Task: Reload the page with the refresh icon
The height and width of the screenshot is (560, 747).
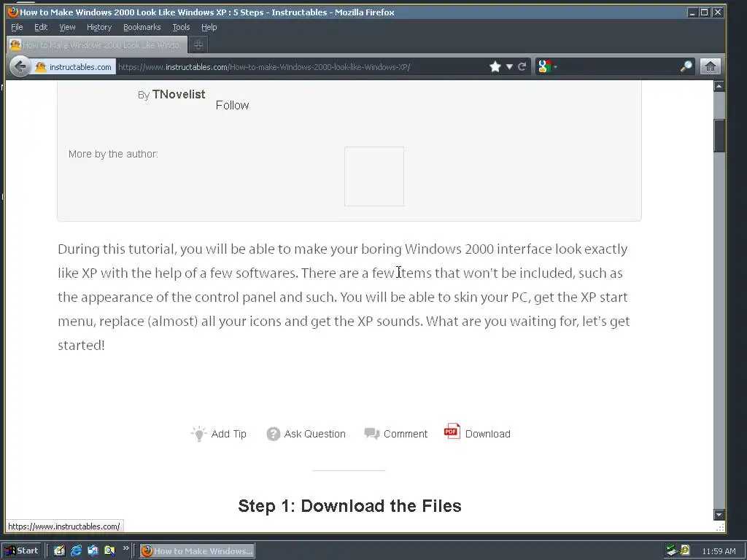Action: pyautogui.click(x=522, y=66)
